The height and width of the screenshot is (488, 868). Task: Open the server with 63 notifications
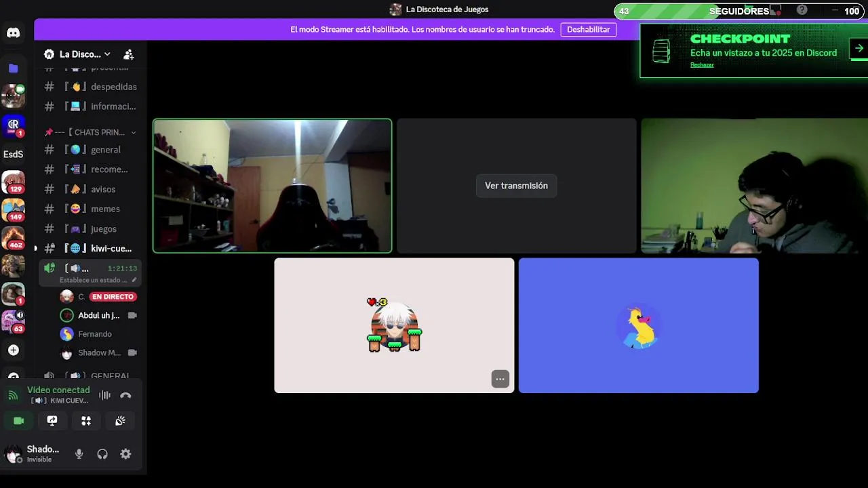13,321
